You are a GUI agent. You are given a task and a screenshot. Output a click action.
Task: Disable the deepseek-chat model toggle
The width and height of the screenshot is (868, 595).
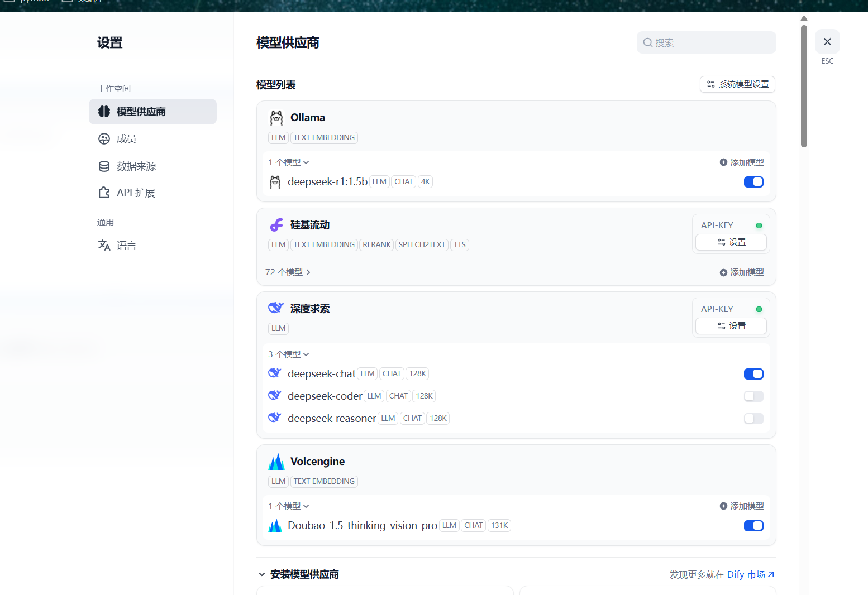(753, 374)
